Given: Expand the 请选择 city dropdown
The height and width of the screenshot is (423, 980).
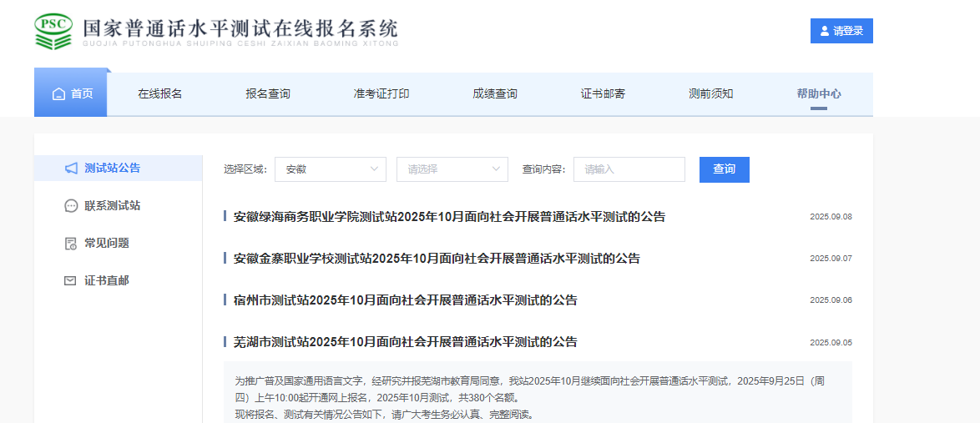Looking at the screenshot, I should (452, 169).
